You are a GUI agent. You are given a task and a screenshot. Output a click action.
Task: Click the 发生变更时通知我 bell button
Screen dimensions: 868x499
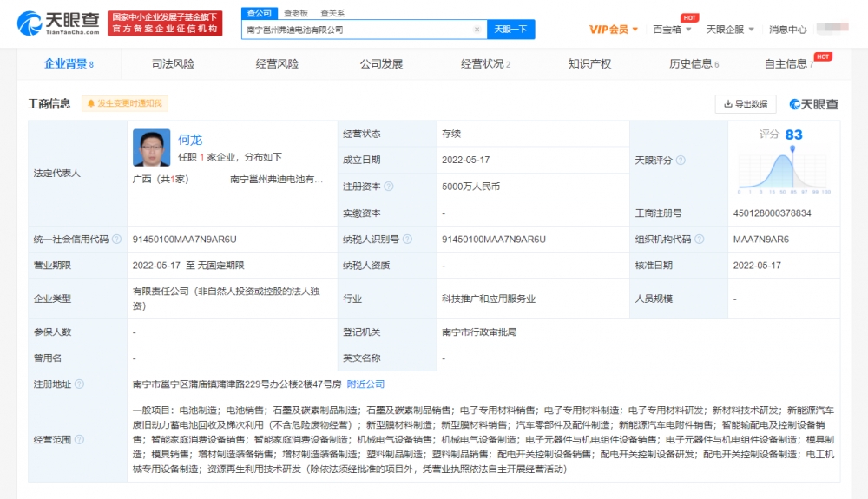tap(125, 103)
